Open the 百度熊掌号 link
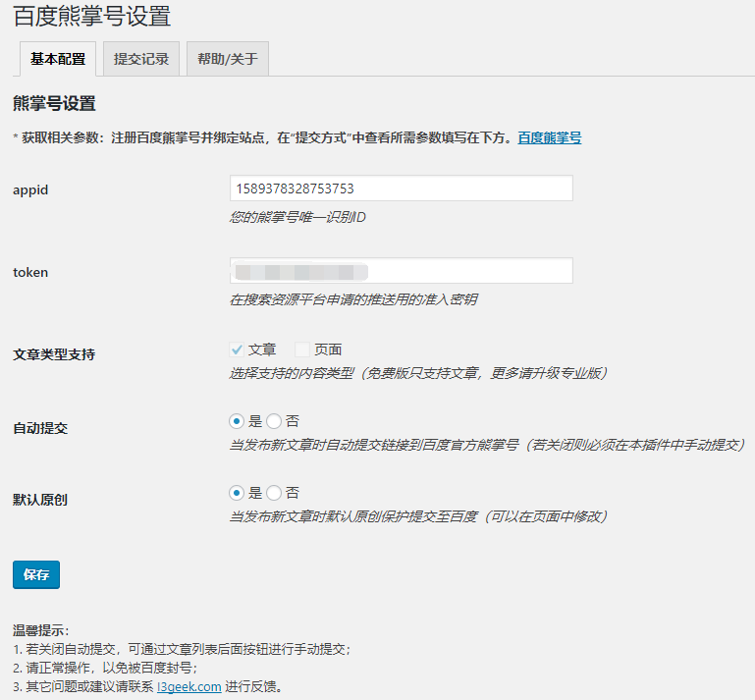This screenshot has width=755, height=700. 550,137
